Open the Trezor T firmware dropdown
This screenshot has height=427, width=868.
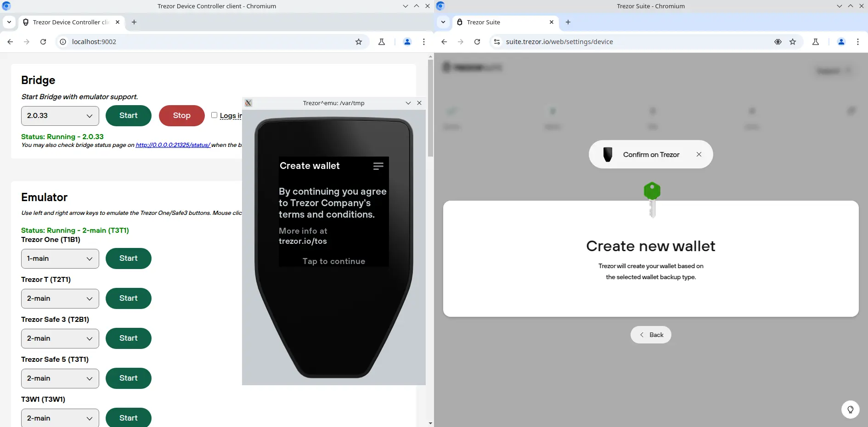(60, 298)
